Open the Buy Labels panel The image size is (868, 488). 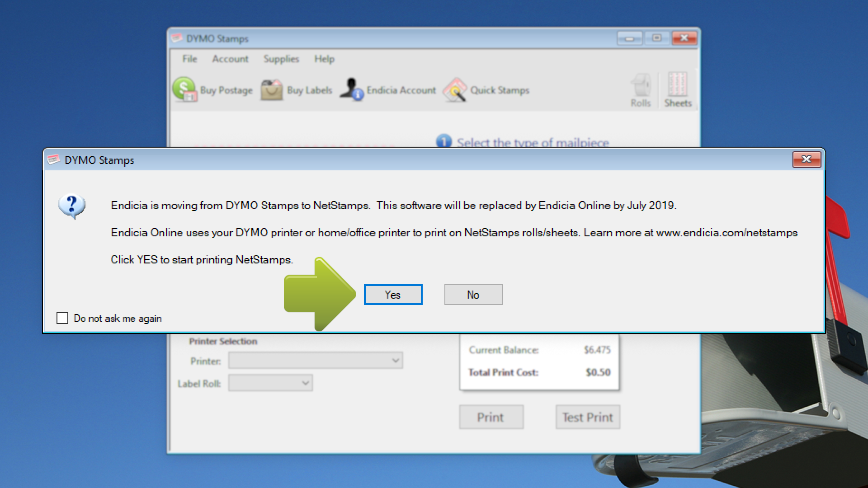(x=296, y=90)
